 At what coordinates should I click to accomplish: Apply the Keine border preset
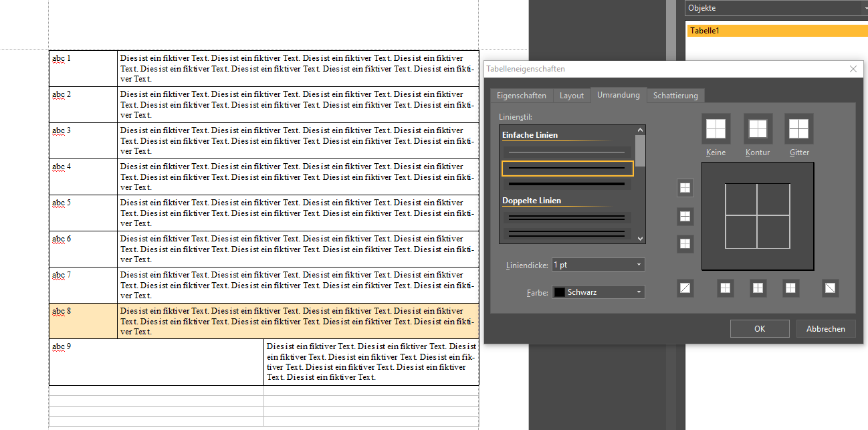[716, 128]
